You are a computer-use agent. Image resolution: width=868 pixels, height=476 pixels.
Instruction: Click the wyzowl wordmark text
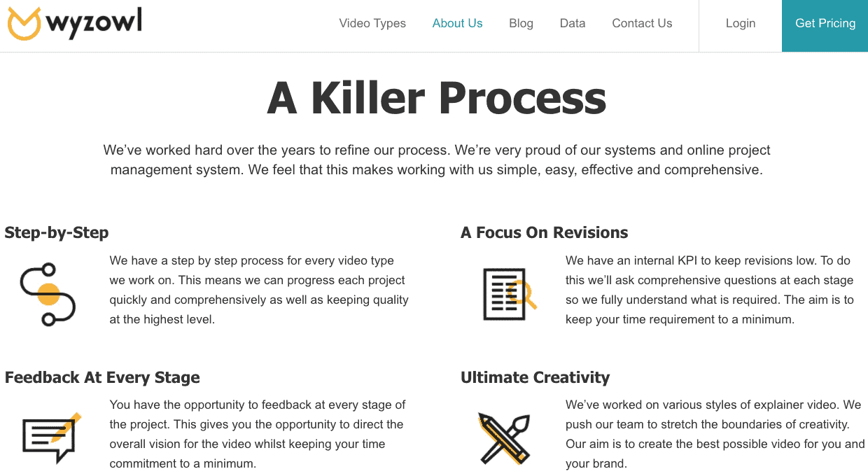[92, 22]
